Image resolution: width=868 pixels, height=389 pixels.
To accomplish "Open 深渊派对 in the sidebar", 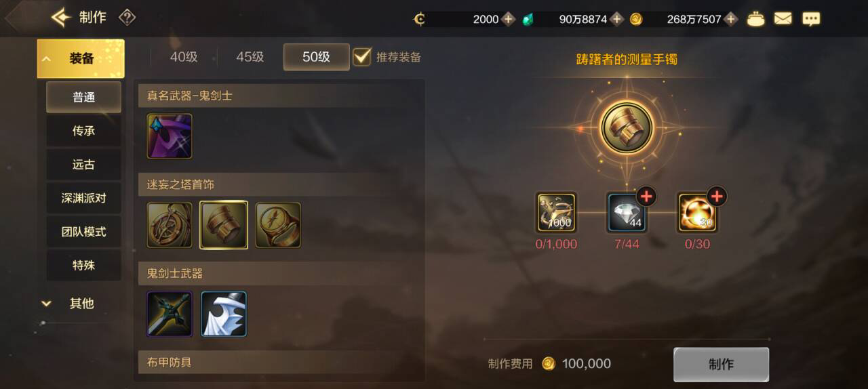I will [x=83, y=198].
